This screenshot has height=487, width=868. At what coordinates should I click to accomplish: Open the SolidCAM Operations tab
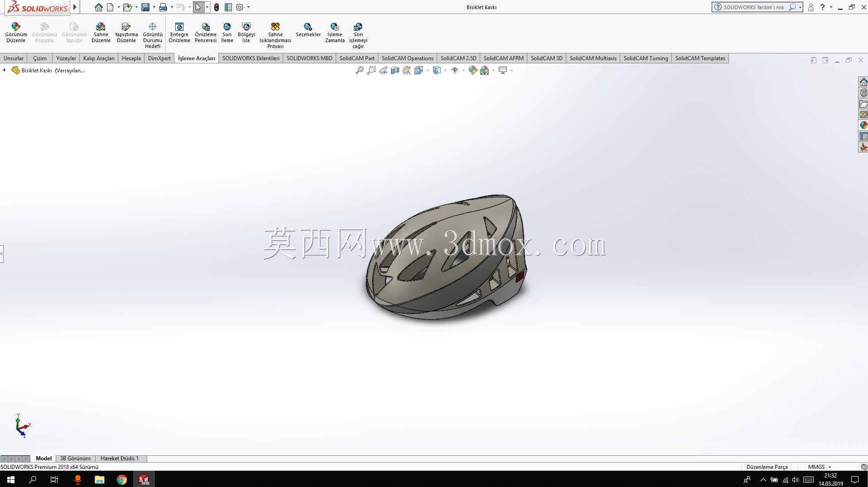[x=408, y=58]
